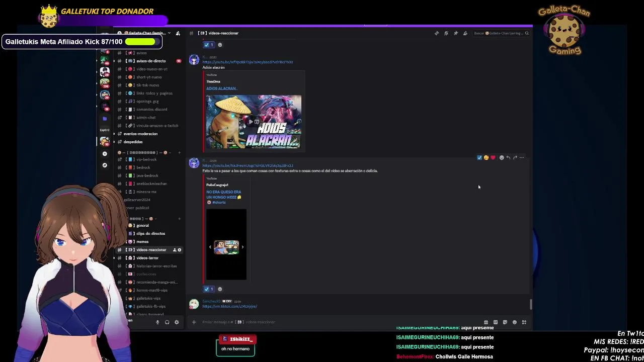Click the search magnifier icon
Screen dimensions: 644x362
point(527,33)
